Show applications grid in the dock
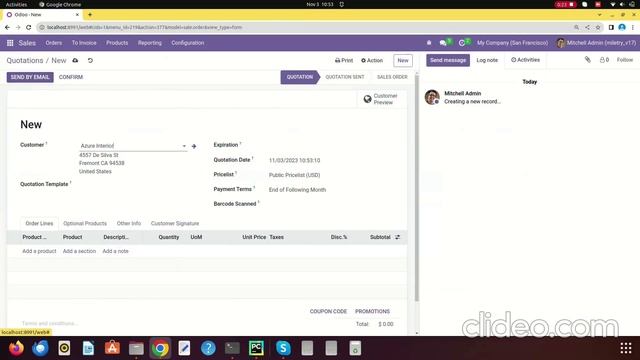Screen dimensions: 640x360 coord(626,348)
